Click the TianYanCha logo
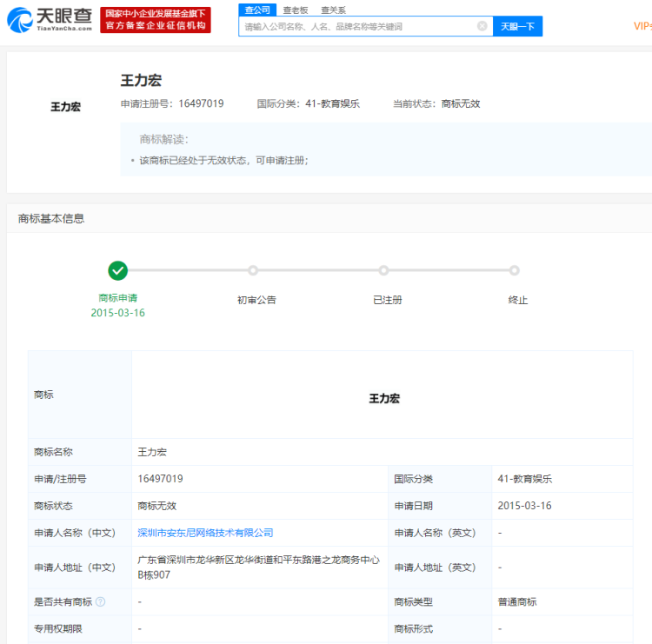This screenshot has height=644, width=652. 49,19
